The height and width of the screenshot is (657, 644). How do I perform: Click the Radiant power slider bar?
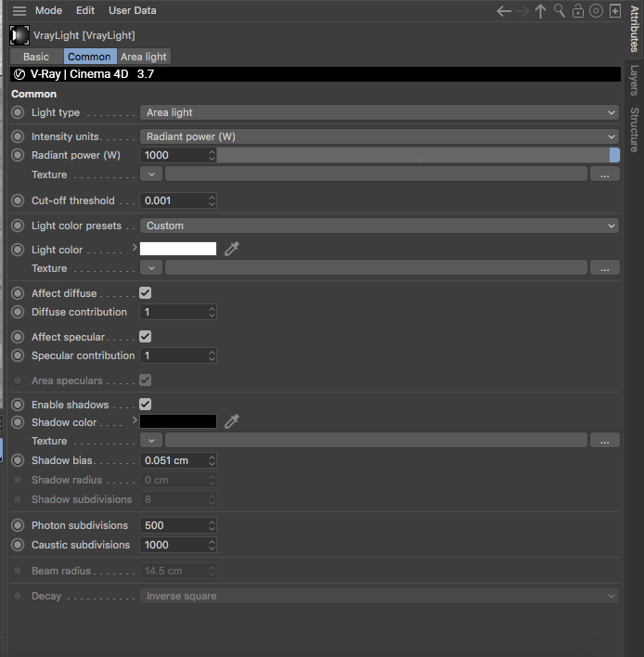(419, 155)
